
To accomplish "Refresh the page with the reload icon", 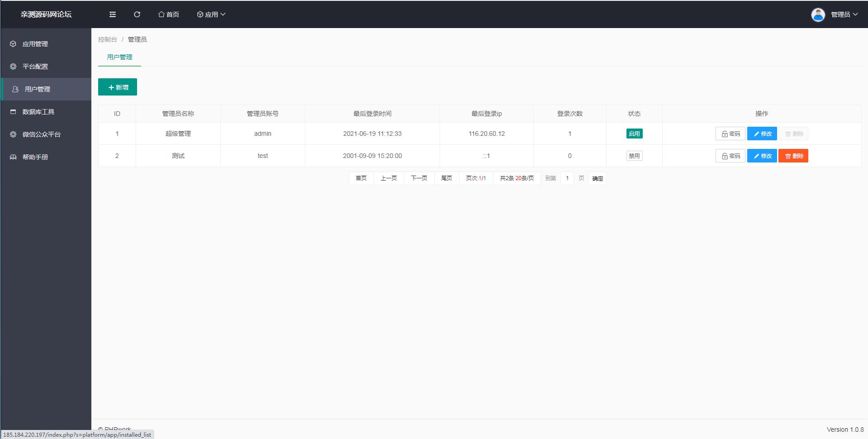I will [137, 14].
